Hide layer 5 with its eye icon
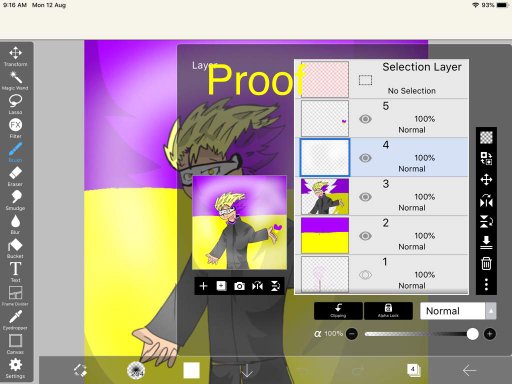 point(365,119)
